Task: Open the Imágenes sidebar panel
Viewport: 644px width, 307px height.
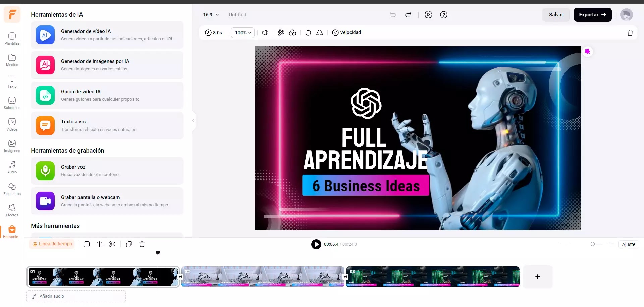Action: click(x=12, y=146)
